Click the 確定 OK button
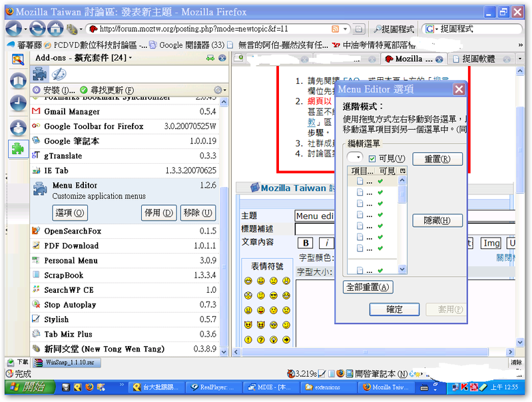532x402 pixels. click(394, 309)
